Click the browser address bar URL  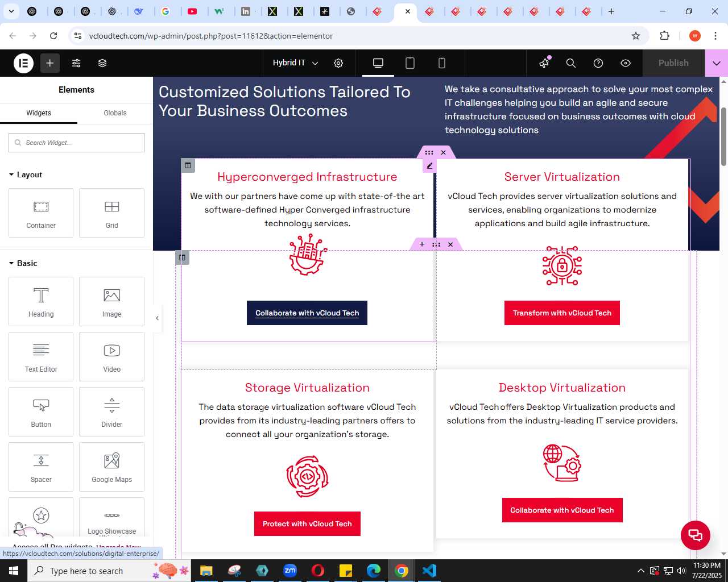[x=211, y=36]
